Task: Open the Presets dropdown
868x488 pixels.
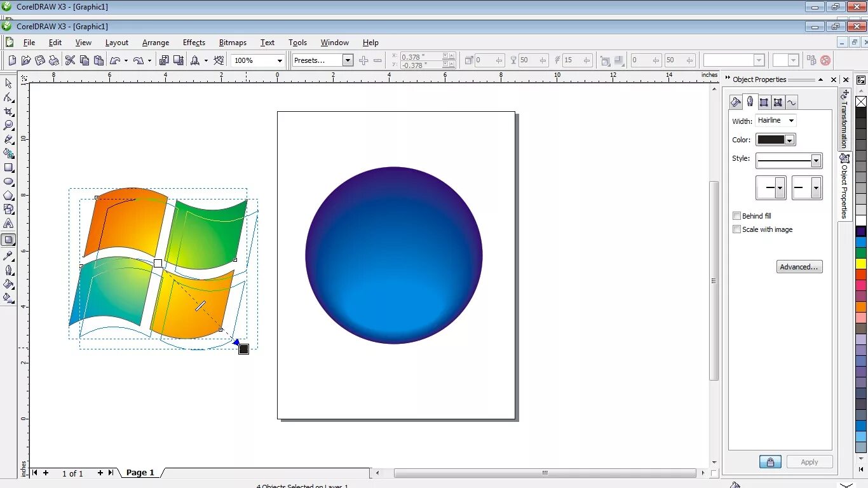Action: click(348, 60)
